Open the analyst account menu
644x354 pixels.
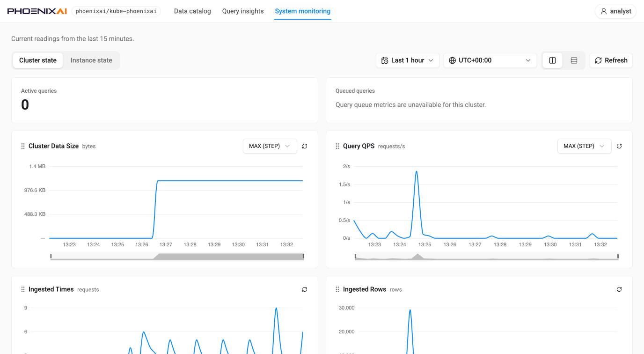(615, 11)
